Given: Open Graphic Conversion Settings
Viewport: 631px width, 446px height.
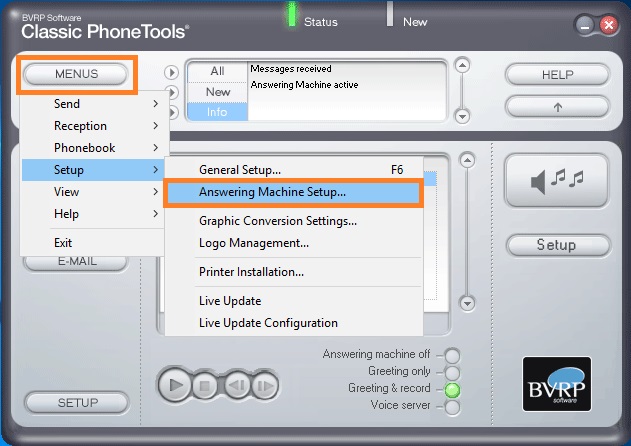Looking at the screenshot, I should tap(294, 221).
